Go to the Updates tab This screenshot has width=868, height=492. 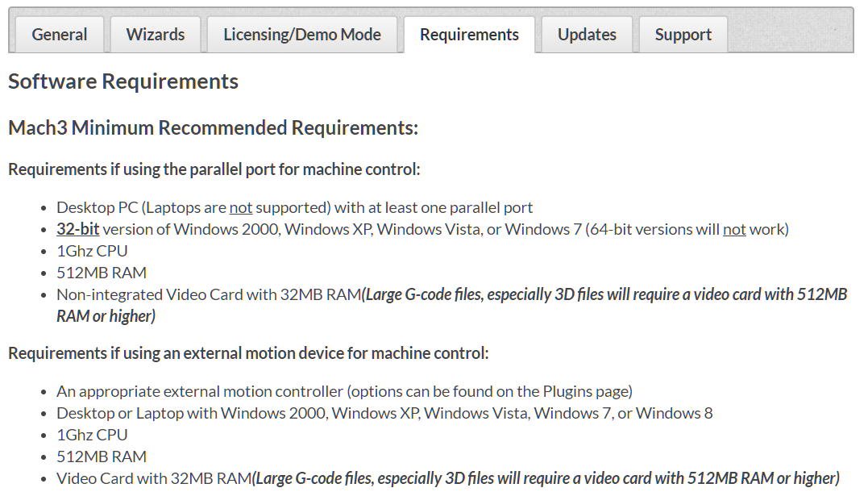587,35
